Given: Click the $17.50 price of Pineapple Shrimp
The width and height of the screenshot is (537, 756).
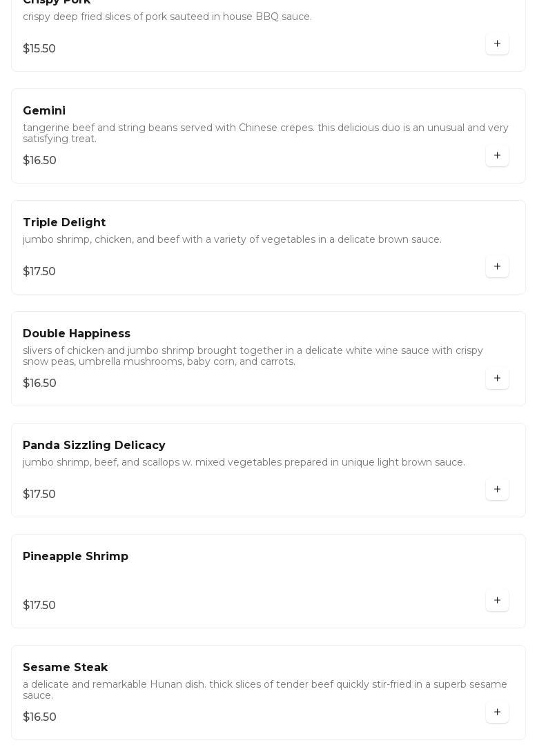Looking at the screenshot, I should (x=39, y=606).
